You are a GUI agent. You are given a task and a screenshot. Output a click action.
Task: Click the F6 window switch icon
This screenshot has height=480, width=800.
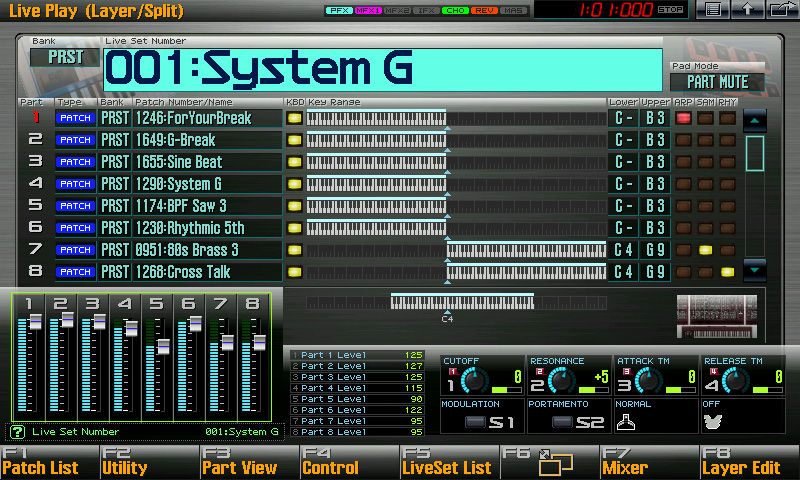click(555, 463)
